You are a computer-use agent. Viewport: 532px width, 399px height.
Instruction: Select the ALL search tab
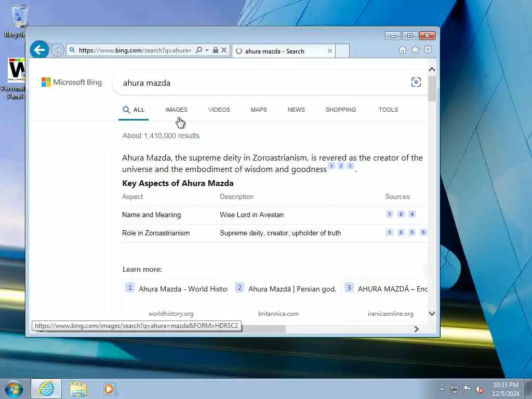coord(134,110)
